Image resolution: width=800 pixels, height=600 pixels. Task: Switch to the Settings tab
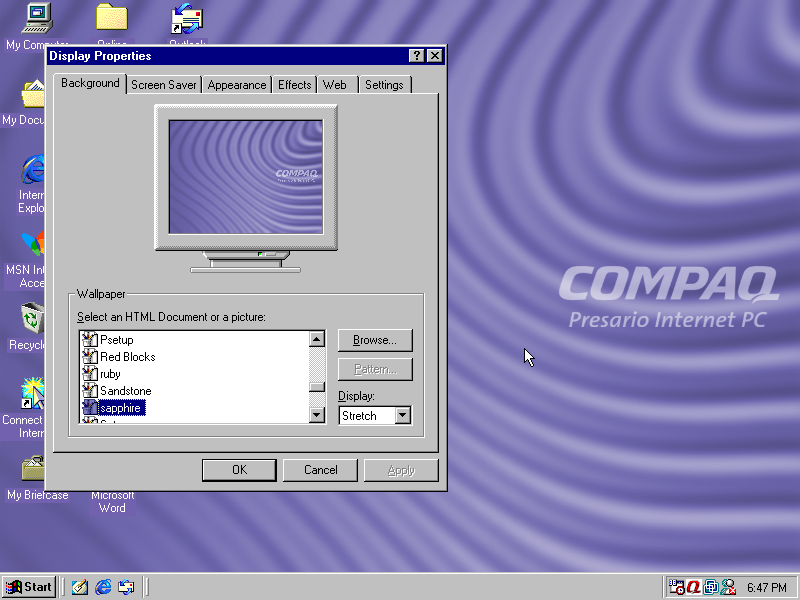(x=384, y=85)
